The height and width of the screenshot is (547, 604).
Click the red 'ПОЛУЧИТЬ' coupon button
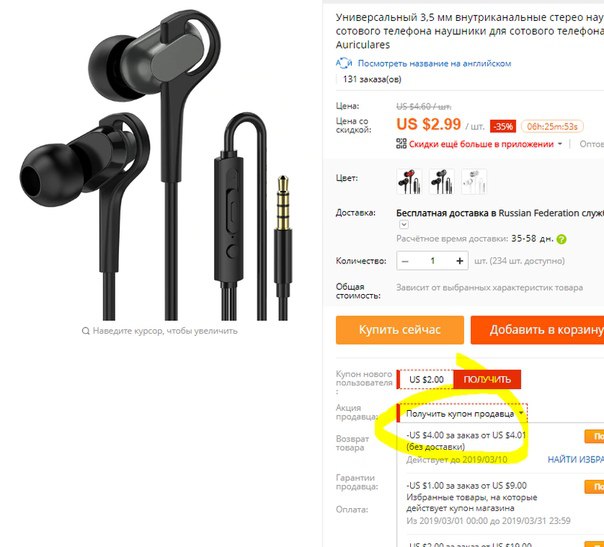coord(487,379)
